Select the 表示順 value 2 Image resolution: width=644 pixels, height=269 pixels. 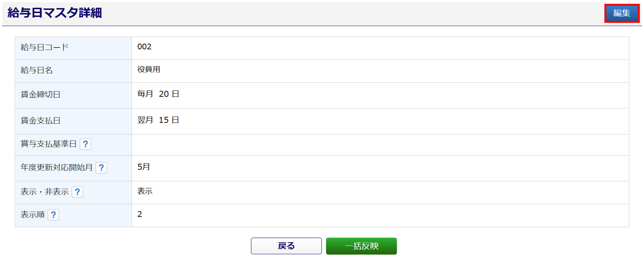pyautogui.click(x=140, y=215)
